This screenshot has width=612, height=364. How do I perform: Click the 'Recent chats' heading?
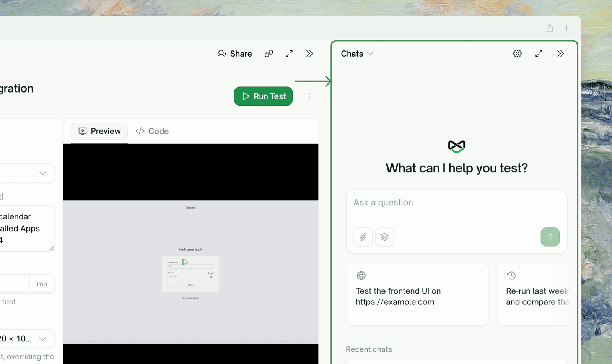(369, 349)
